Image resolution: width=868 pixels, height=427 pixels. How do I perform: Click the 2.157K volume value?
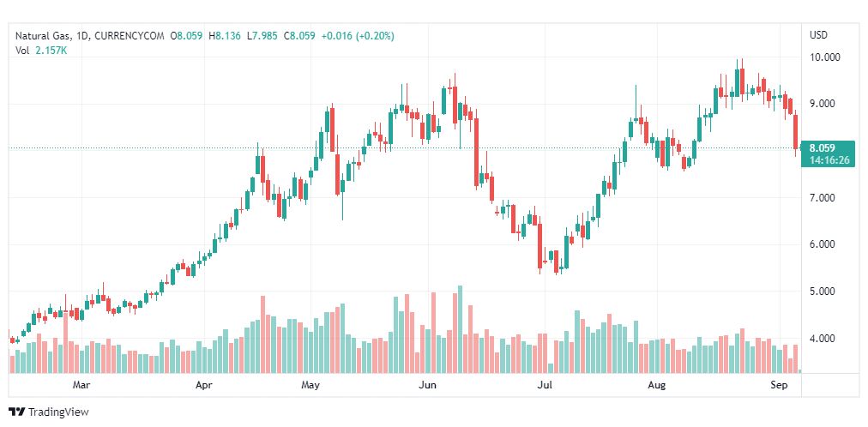click(x=52, y=51)
